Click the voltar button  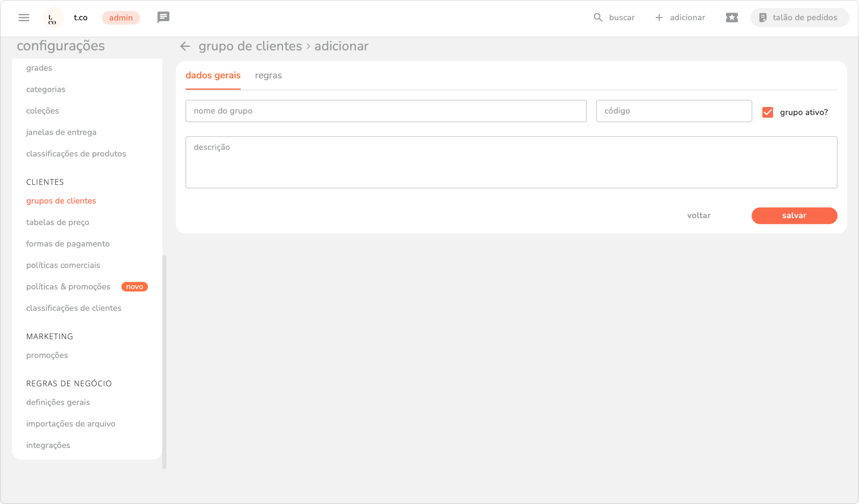click(698, 215)
